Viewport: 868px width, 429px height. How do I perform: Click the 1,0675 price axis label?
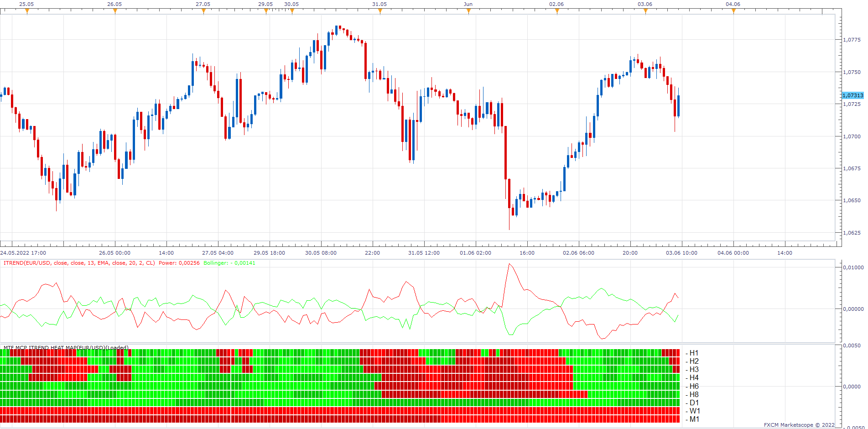852,168
